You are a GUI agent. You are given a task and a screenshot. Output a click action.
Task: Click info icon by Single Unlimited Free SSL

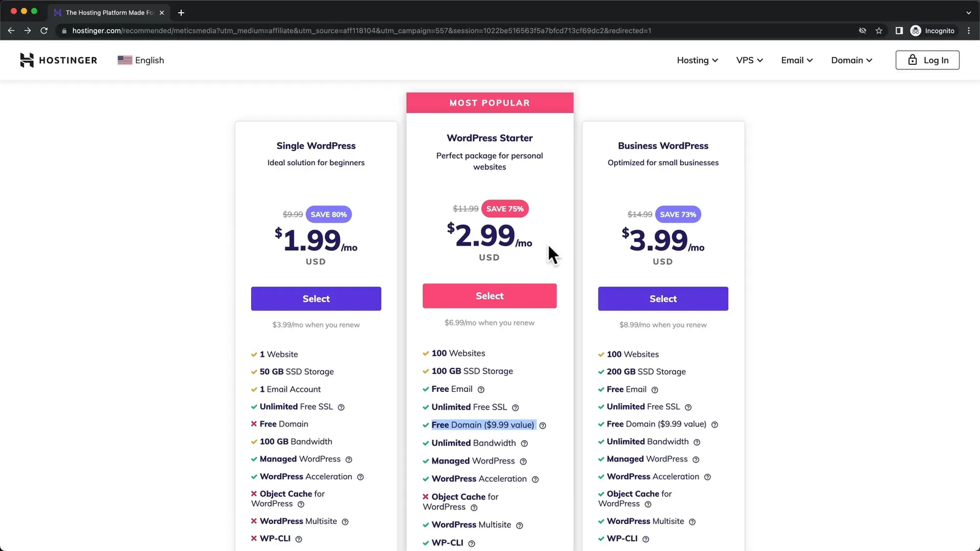(341, 407)
